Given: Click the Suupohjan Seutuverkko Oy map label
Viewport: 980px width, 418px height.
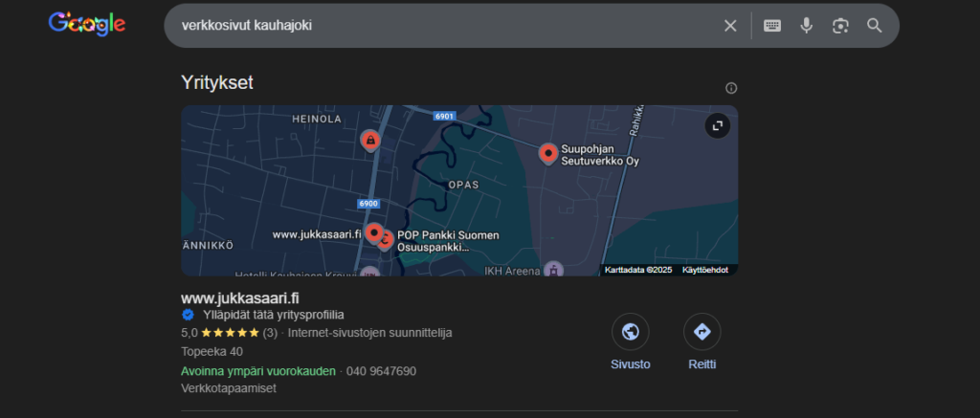Looking at the screenshot, I should [600, 155].
